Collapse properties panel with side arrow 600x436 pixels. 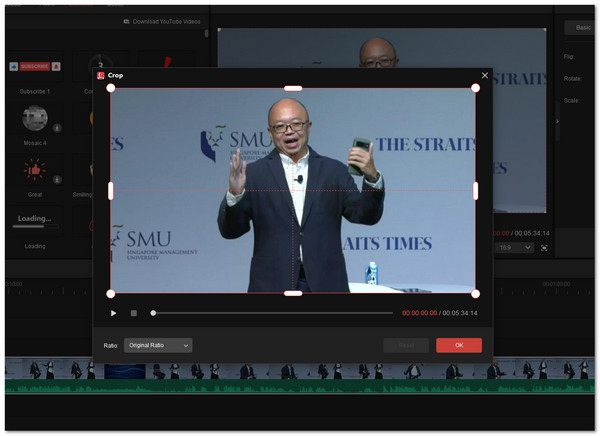(x=557, y=121)
